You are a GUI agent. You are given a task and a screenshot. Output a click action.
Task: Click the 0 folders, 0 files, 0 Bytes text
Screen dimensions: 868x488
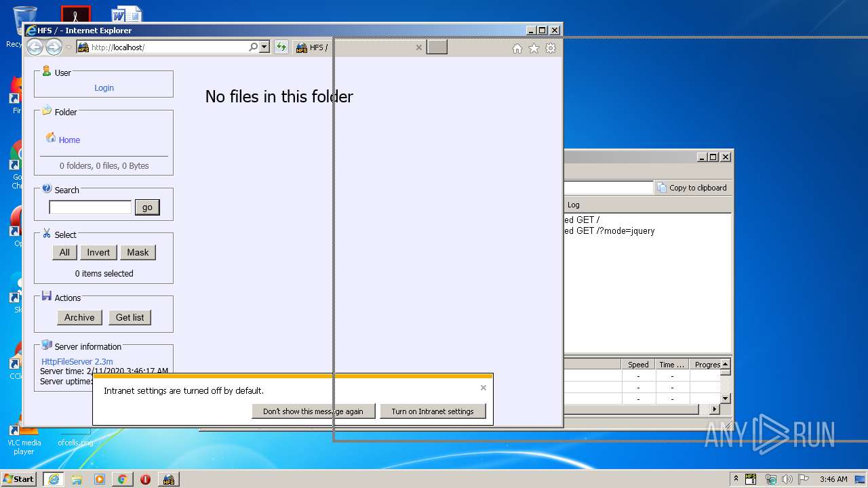coord(104,165)
